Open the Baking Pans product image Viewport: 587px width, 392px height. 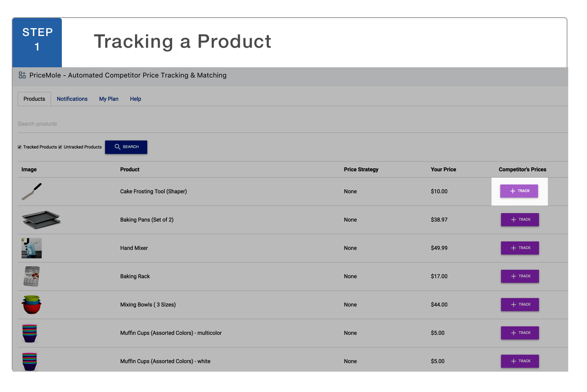click(x=41, y=219)
